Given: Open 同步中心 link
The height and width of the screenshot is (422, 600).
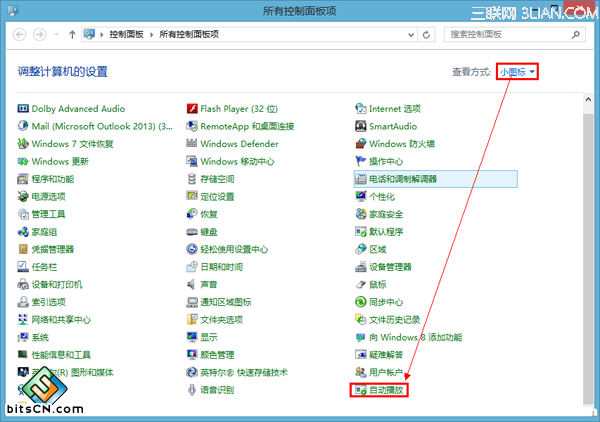Looking at the screenshot, I should [x=386, y=302].
